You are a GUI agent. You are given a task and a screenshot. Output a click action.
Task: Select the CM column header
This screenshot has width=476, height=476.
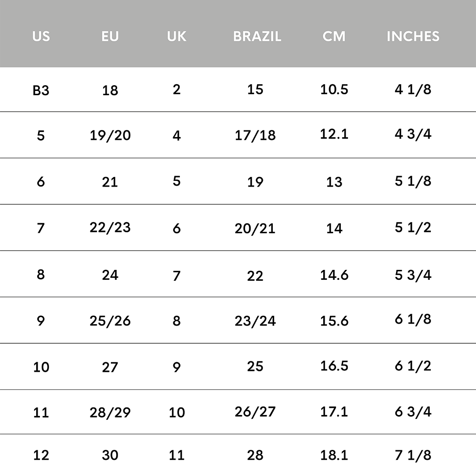click(334, 36)
